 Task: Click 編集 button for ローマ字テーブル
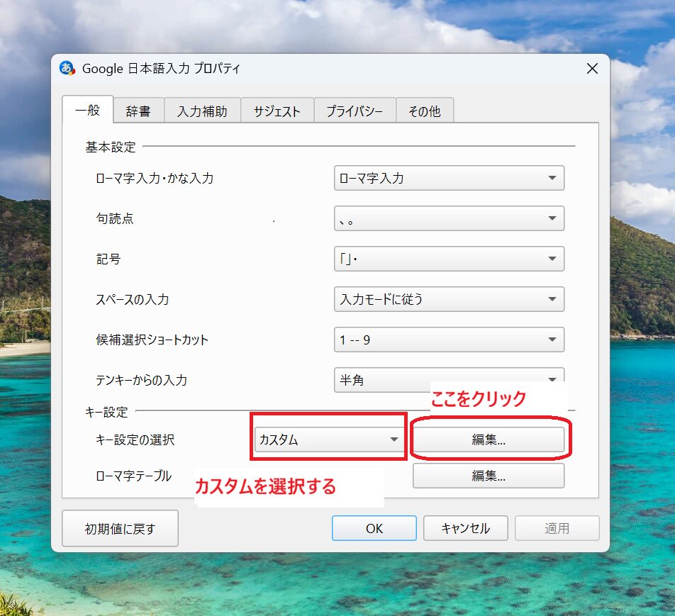[489, 476]
